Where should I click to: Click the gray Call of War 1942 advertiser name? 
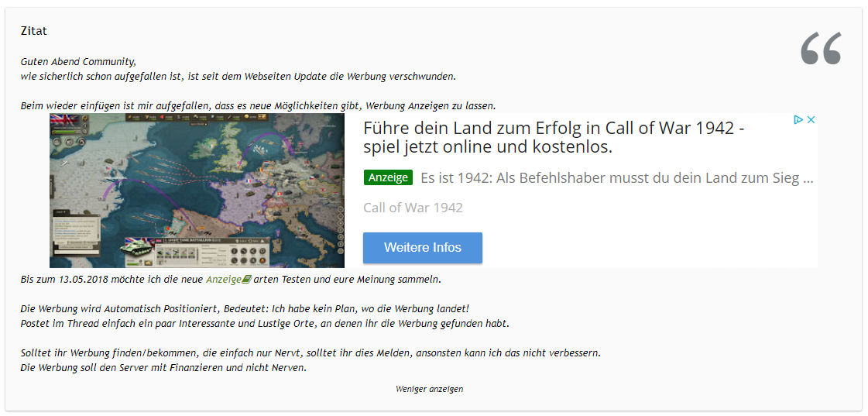tap(413, 208)
